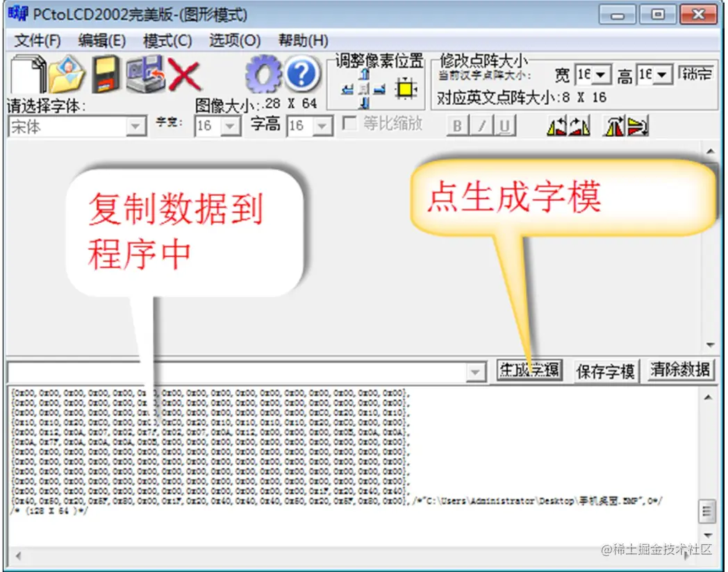Shift pixels right with the right arrow
728x572 pixels.
[x=380, y=89]
